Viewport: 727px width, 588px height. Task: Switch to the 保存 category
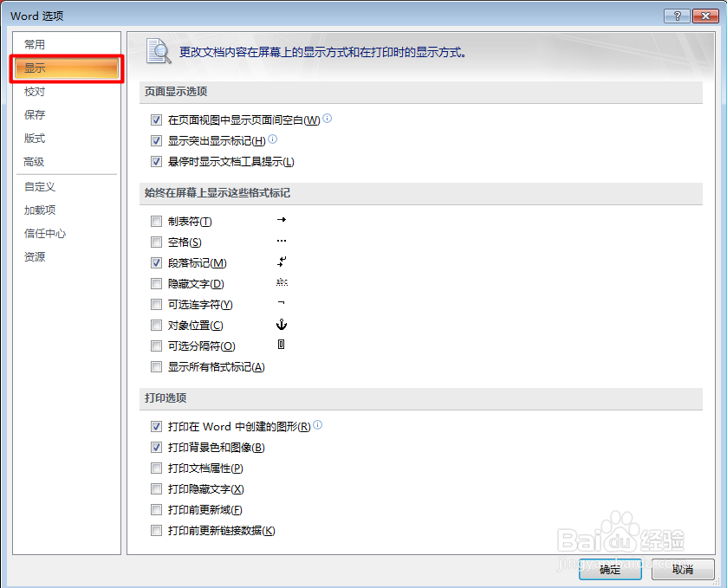tap(67, 115)
